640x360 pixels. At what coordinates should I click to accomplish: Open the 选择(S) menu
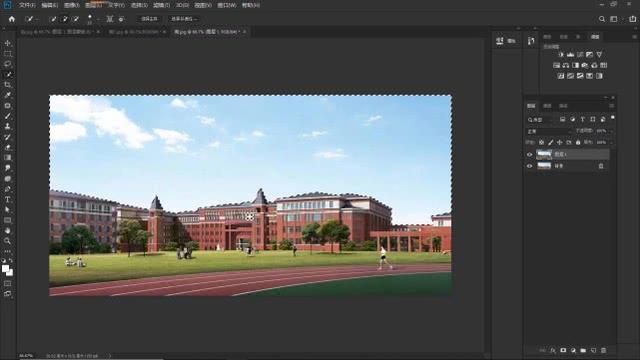[x=139, y=5]
